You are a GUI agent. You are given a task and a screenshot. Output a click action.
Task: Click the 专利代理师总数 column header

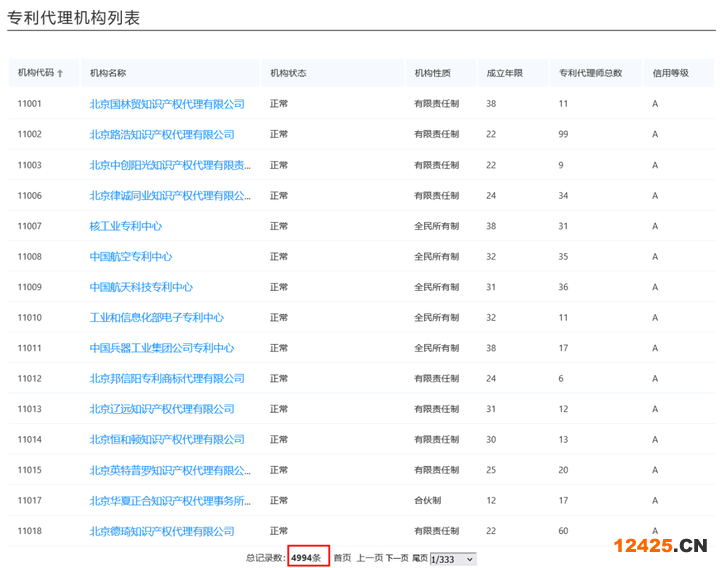pos(590,73)
